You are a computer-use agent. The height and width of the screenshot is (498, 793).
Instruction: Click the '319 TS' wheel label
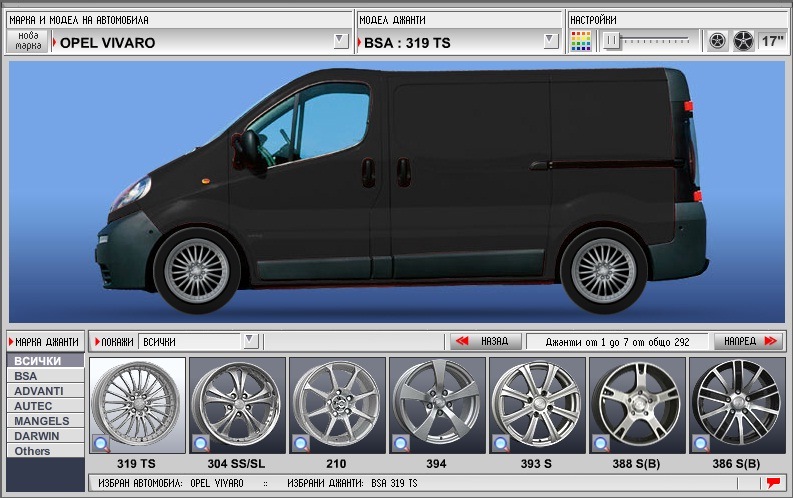[x=136, y=464]
